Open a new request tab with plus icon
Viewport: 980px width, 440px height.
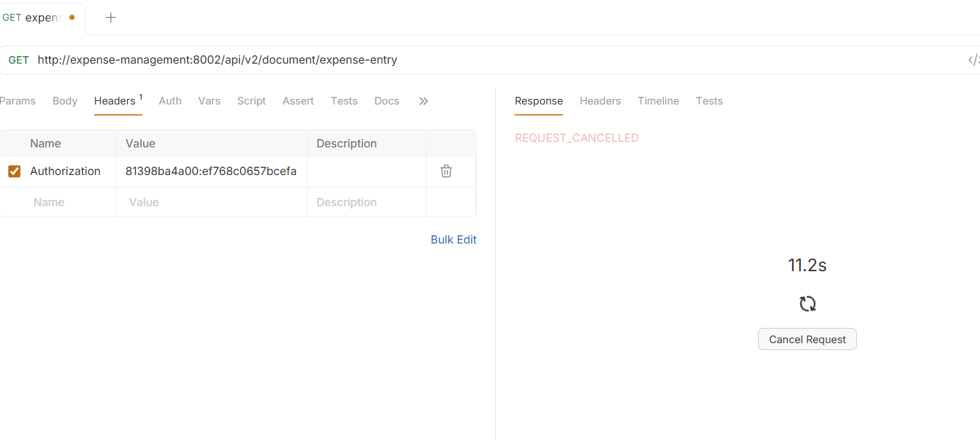coord(111,18)
